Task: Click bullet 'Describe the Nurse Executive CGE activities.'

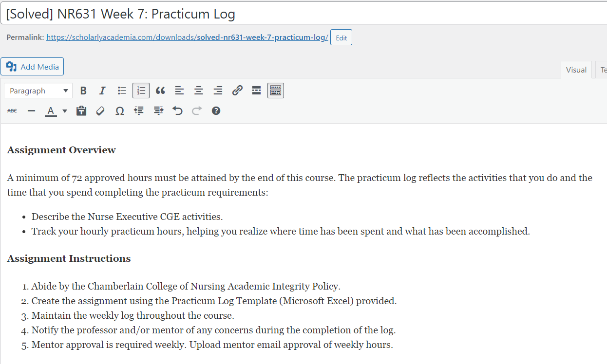Action: 127,217
